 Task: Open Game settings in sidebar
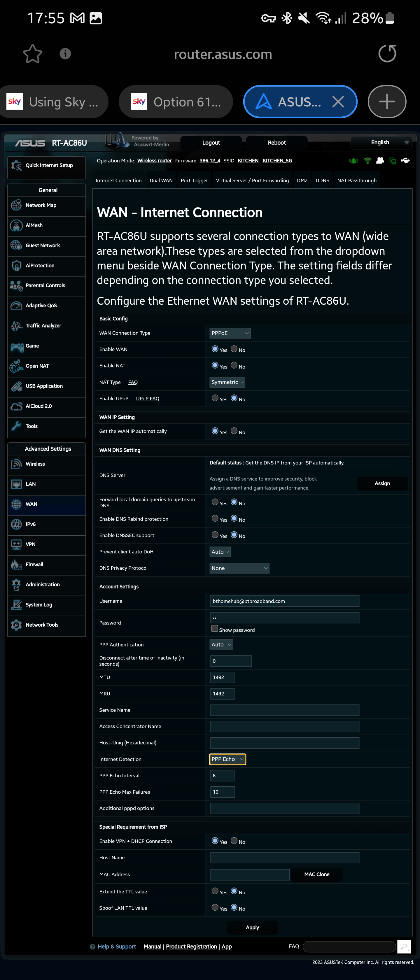pos(46,346)
